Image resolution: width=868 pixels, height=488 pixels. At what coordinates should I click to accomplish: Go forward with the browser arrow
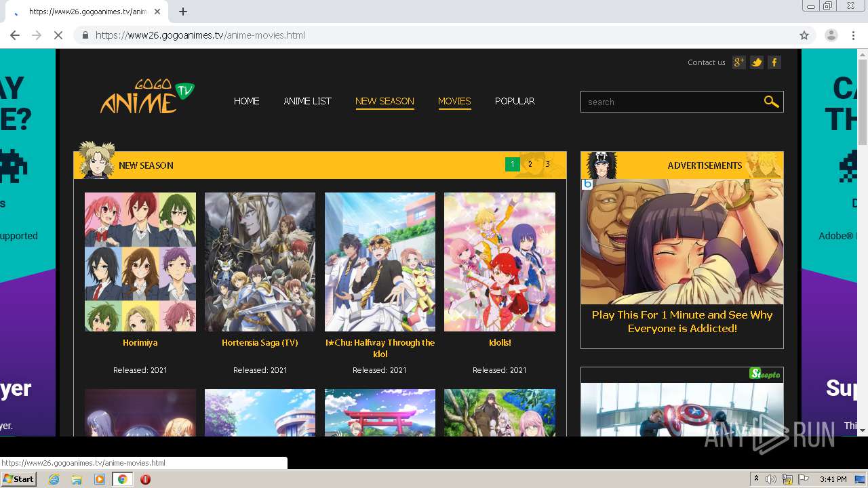37,35
